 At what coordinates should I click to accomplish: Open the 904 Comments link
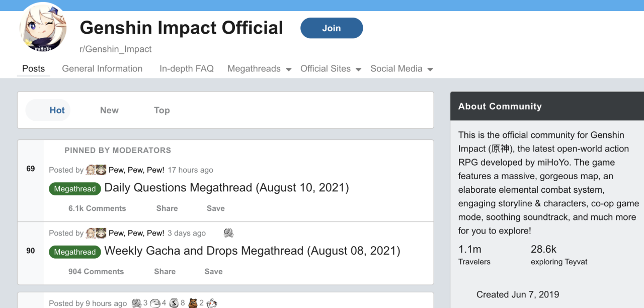click(x=96, y=271)
